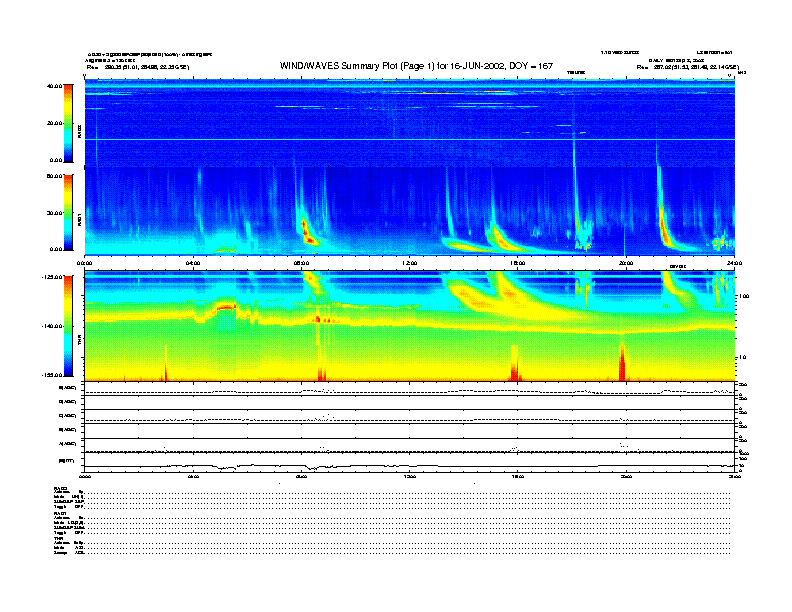Click the |B|(nT) label of bottom line plot
Image resolution: width=792 pixels, height=612 pixels.
[67, 461]
